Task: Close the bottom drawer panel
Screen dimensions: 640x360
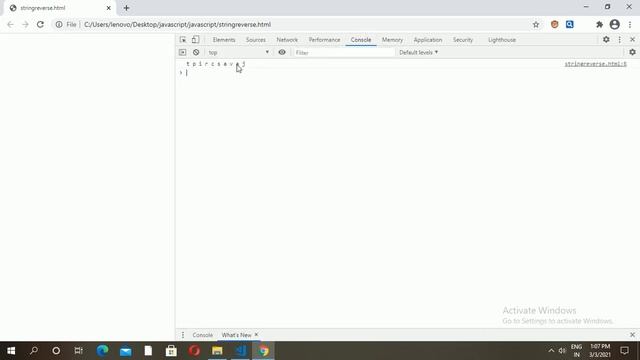Action: point(632,335)
